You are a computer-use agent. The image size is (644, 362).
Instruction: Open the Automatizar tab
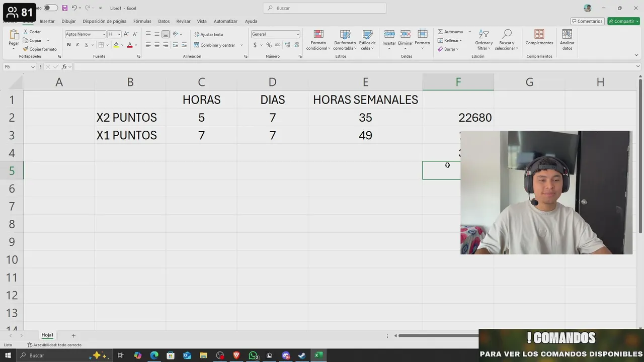click(x=225, y=21)
